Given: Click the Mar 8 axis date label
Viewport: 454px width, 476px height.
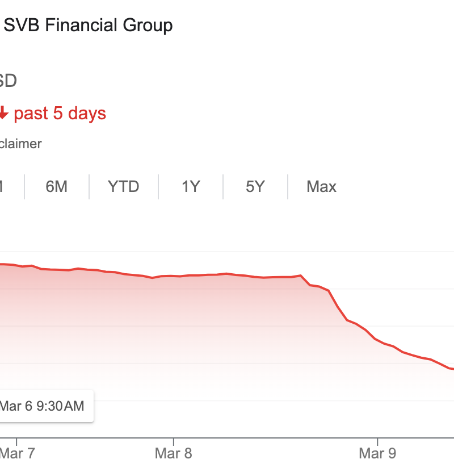Looking at the screenshot, I should point(173,453).
